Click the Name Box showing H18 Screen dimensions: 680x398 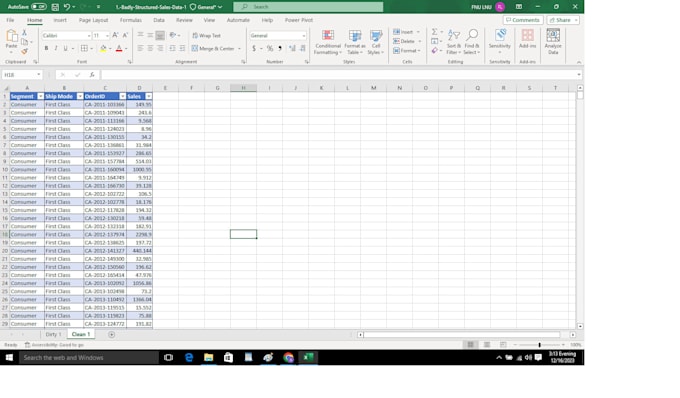pyautogui.click(x=22, y=75)
